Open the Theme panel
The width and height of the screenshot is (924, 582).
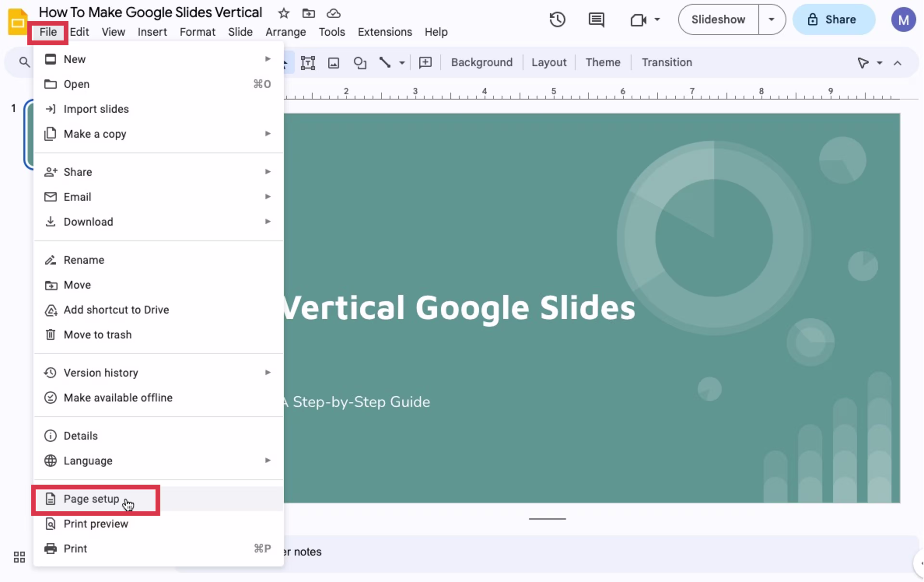click(603, 62)
